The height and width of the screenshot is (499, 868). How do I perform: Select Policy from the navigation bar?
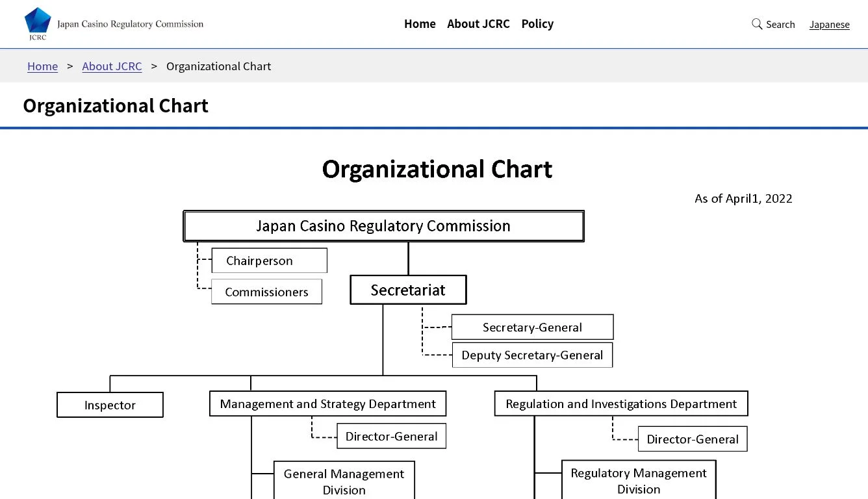537,24
